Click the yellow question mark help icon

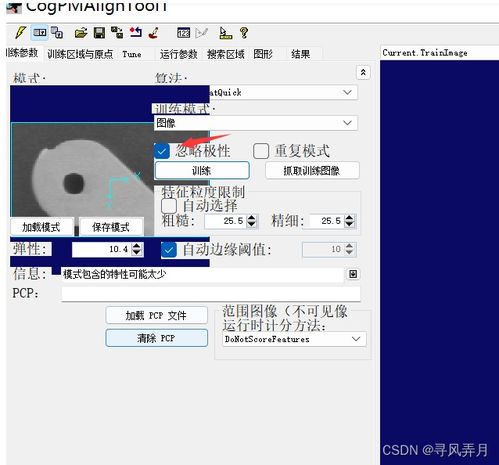tap(244, 33)
